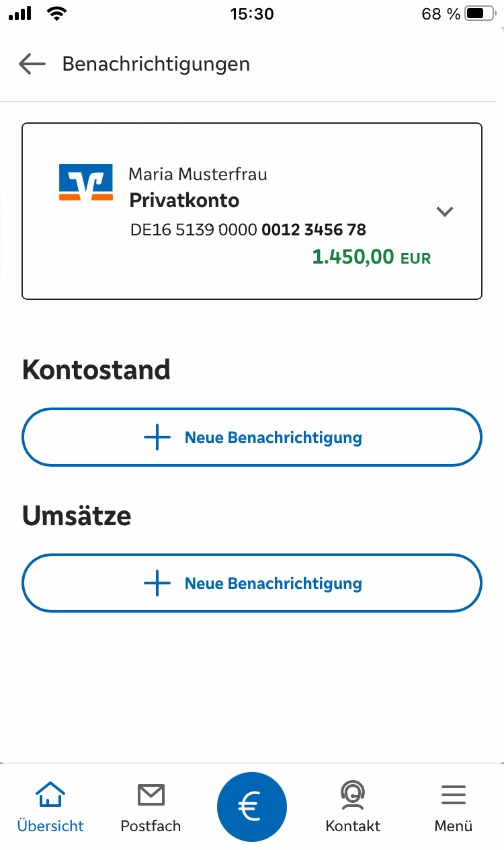This screenshot has width=504, height=850.
Task: Tap the plus icon under Kontostand
Action: [x=157, y=437]
